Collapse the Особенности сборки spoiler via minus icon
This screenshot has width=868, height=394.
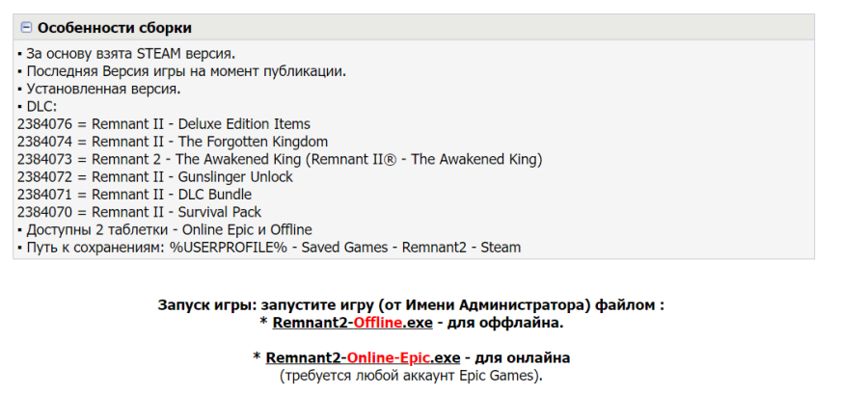[x=26, y=27]
